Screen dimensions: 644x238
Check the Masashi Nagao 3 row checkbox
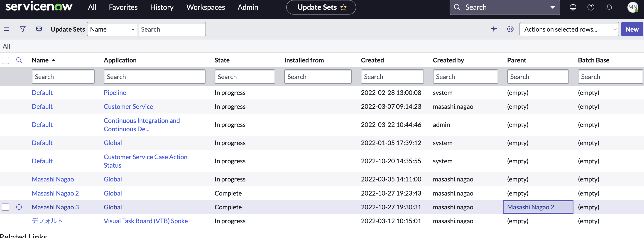point(5,207)
